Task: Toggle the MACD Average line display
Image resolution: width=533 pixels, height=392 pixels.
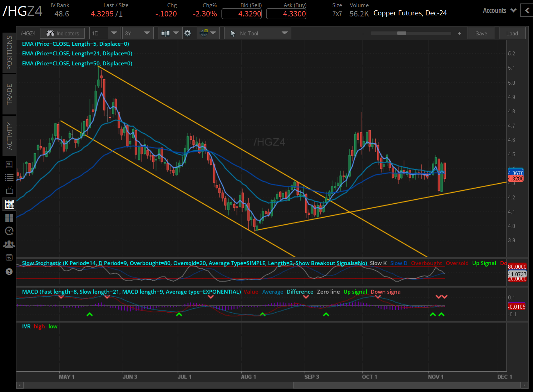Action: [x=272, y=292]
